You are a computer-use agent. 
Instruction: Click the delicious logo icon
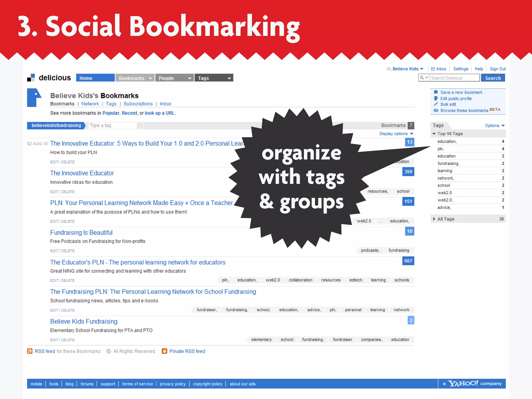pos(31,78)
